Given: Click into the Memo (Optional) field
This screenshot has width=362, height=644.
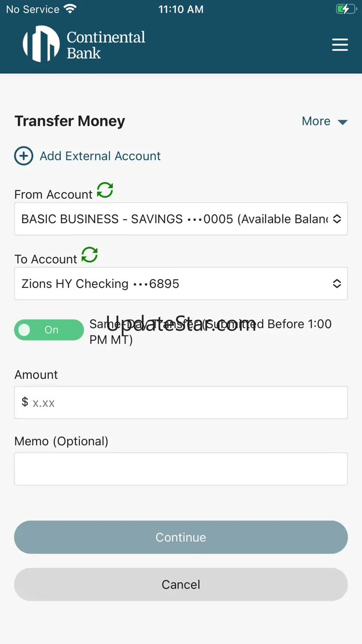Looking at the screenshot, I should (181, 469).
